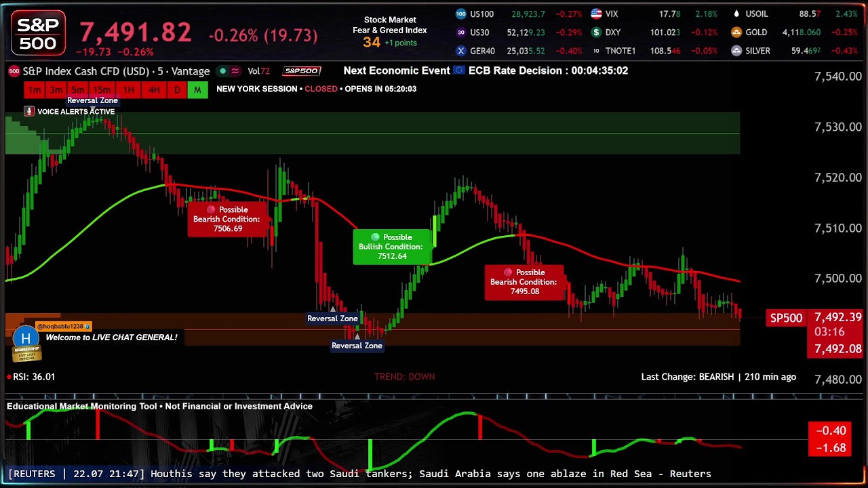Image resolution: width=868 pixels, height=488 pixels.
Task: Select the 1H timeframe
Action: click(129, 90)
